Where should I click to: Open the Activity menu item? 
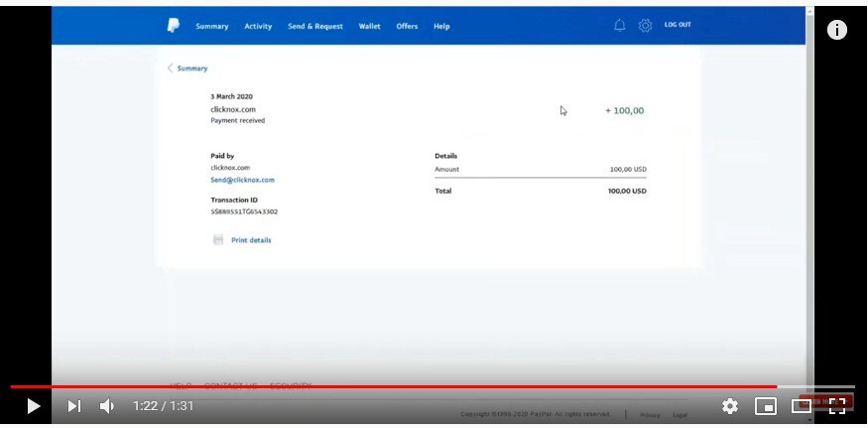tap(258, 26)
